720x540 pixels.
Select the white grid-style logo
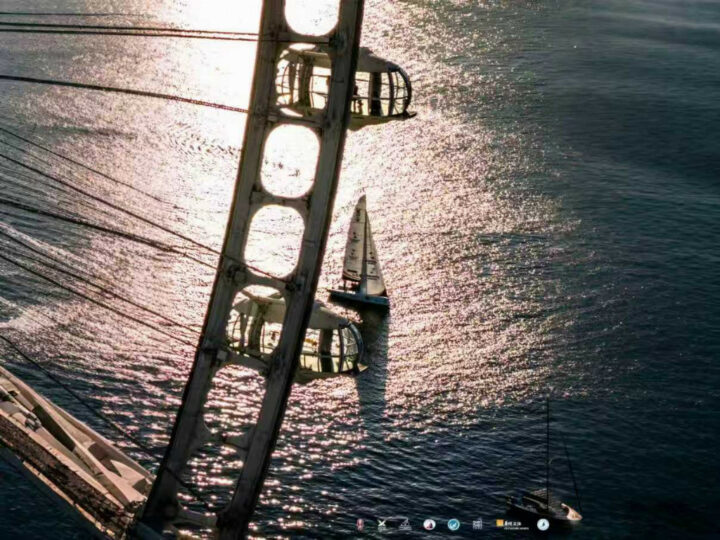click(x=477, y=524)
